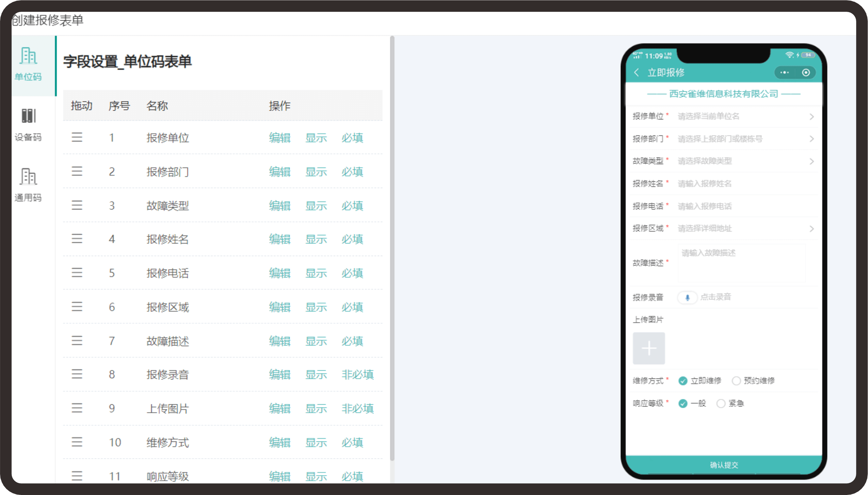
Task: Open 请选择当前单位名 picker field
Action: (708, 116)
